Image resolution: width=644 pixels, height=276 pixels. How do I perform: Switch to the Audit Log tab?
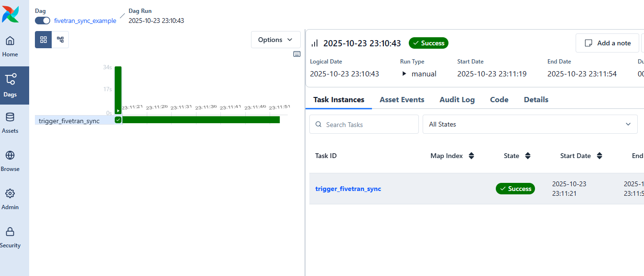tap(457, 100)
